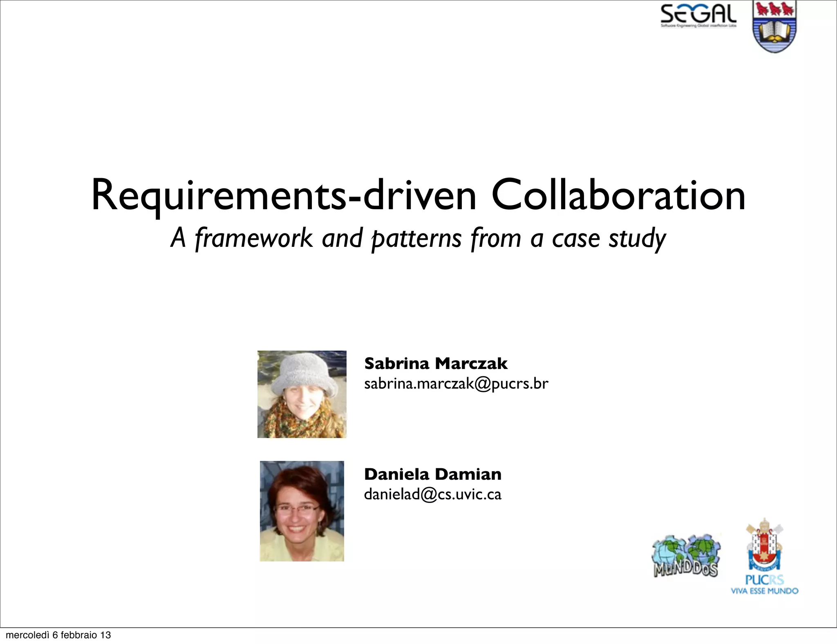The width and height of the screenshot is (837, 644).
Task: Click Daniela Damian's photo
Action: click(x=302, y=511)
